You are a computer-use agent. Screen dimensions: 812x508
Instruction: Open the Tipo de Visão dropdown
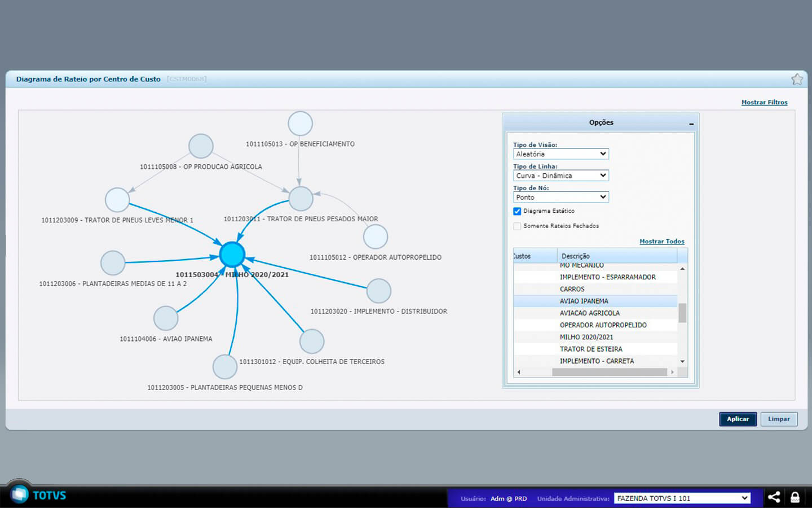[561, 154]
